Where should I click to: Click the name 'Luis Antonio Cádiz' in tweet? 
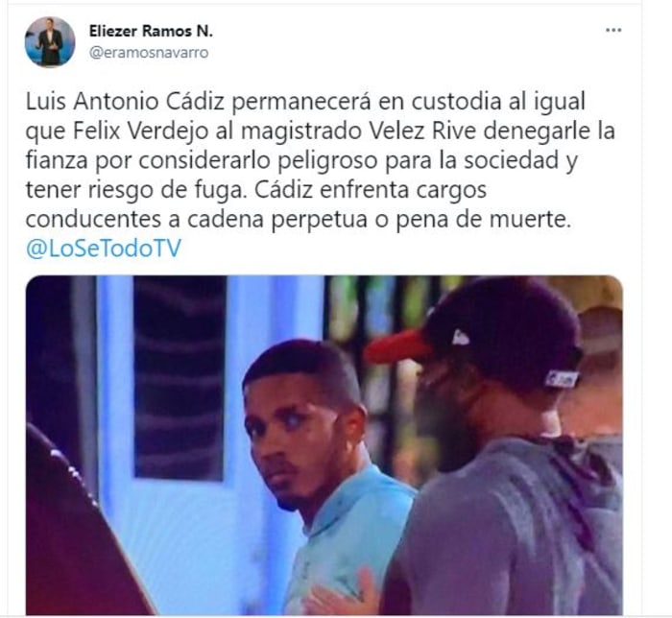(x=126, y=102)
